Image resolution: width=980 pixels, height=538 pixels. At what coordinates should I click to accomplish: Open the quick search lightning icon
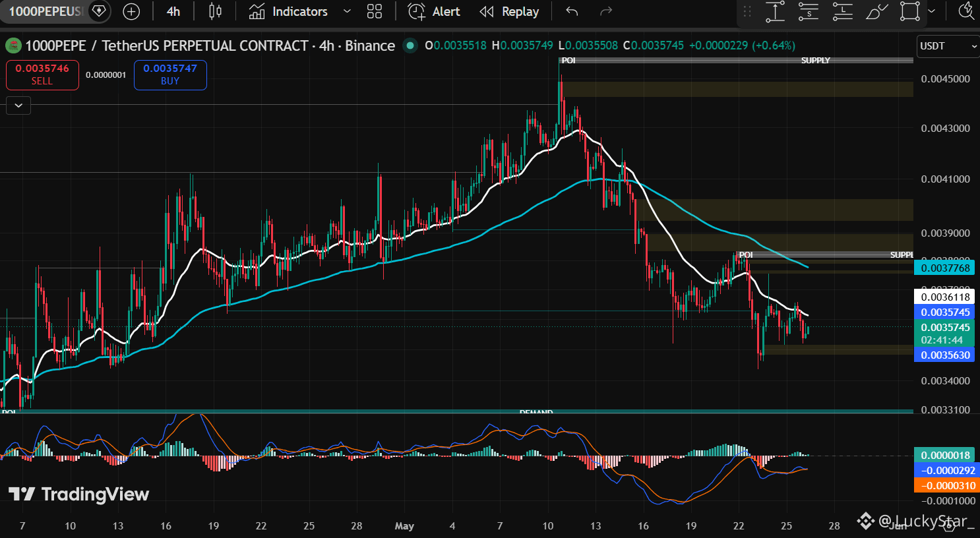click(x=967, y=11)
